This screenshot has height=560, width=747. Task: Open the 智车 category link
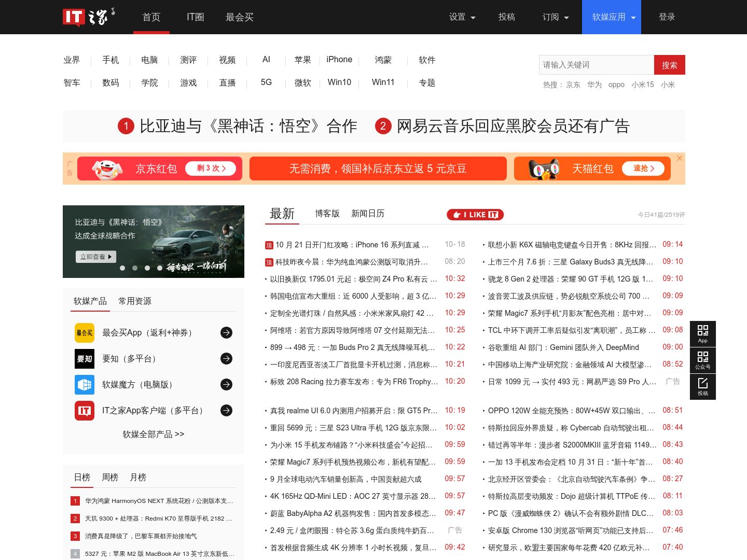(72, 82)
